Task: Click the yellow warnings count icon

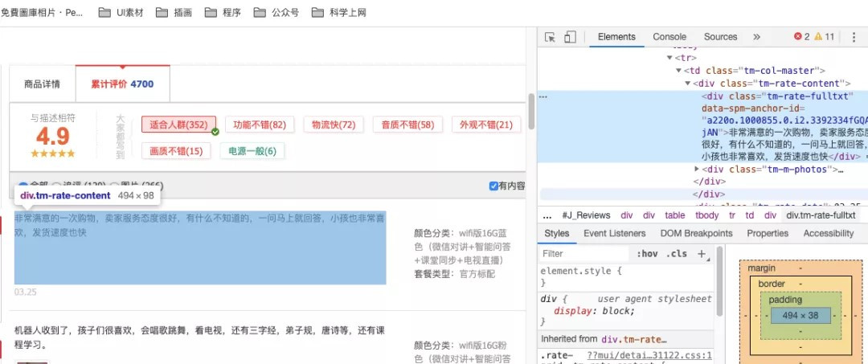Action: pos(818,36)
